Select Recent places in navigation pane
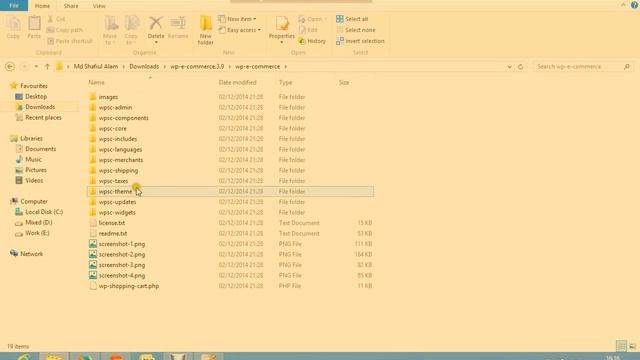 [43, 118]
